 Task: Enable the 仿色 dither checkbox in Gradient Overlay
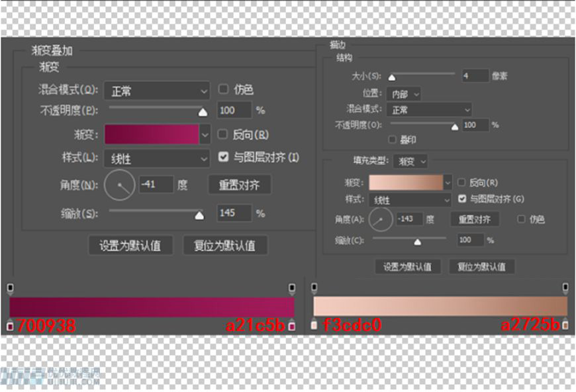pyautogui.click(x=223, y=89)
